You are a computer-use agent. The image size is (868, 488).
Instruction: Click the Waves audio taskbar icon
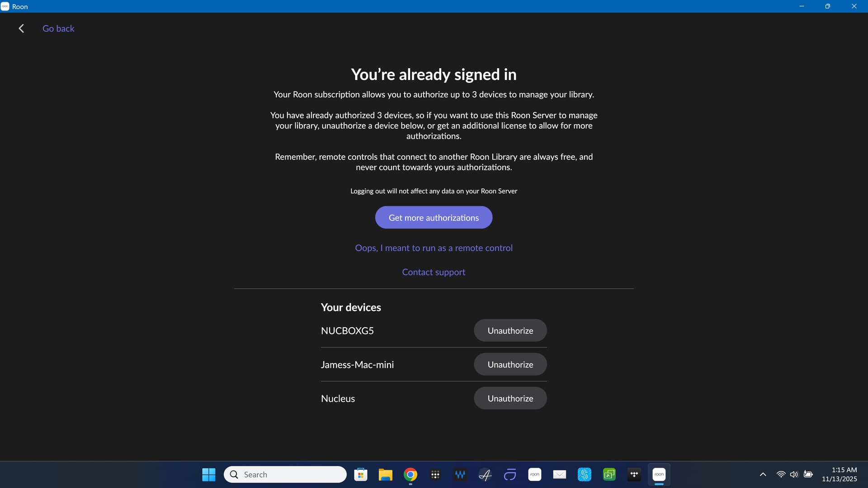[x=460, y=474]
